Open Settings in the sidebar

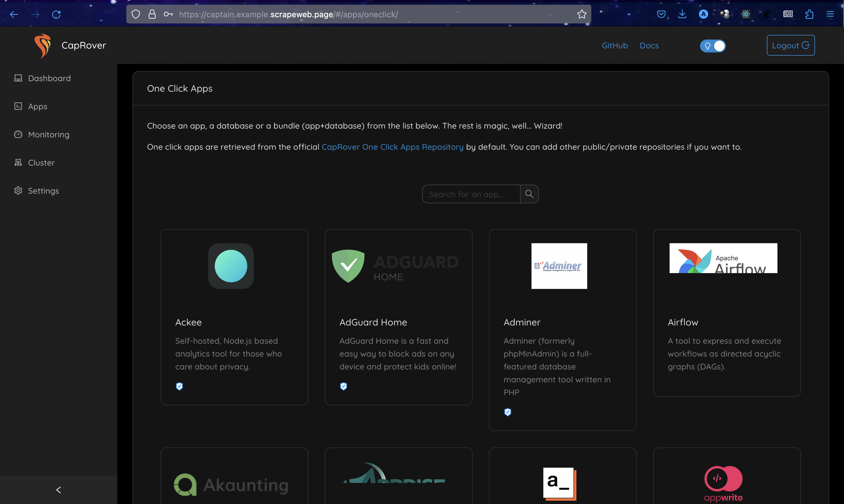point(43,191)
